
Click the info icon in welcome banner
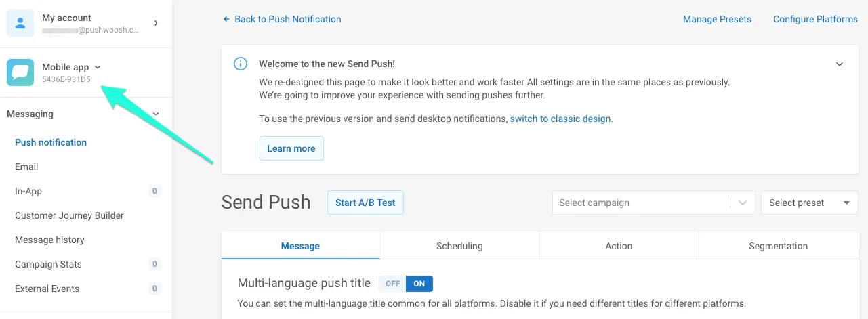pos(240,64)
